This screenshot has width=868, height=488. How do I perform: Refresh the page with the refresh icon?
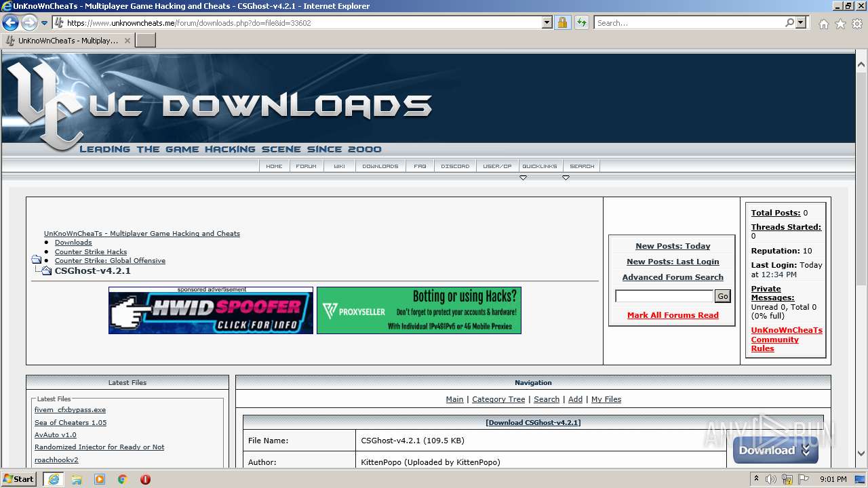tap(581, 23)
